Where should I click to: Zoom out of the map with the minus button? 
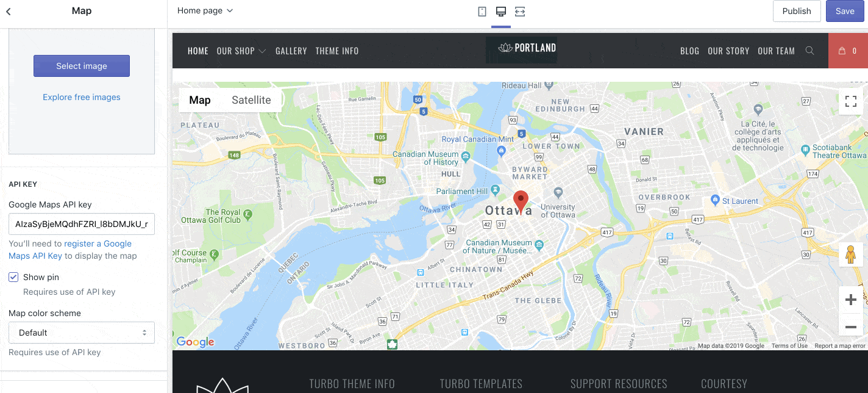pos(851,326)
